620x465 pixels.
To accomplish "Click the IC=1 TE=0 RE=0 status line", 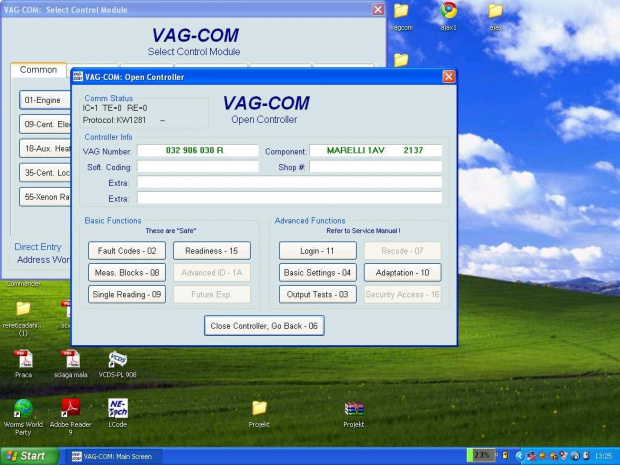I will tap(115, 108).
